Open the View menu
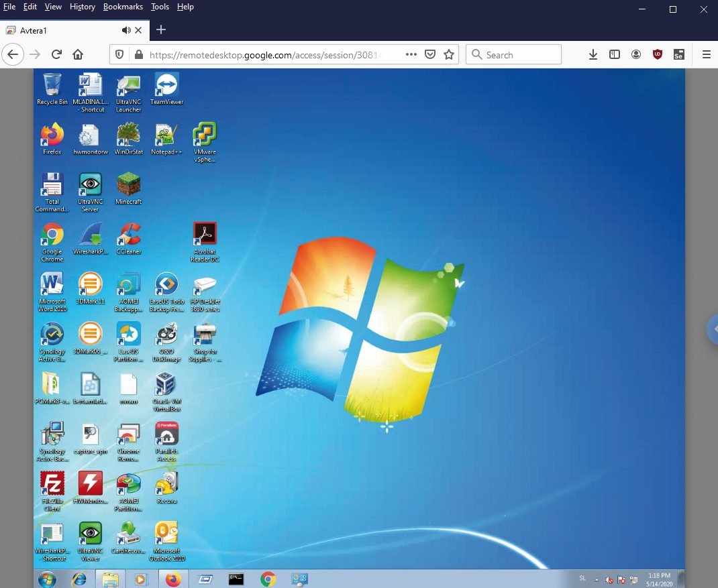 [53, 7]
